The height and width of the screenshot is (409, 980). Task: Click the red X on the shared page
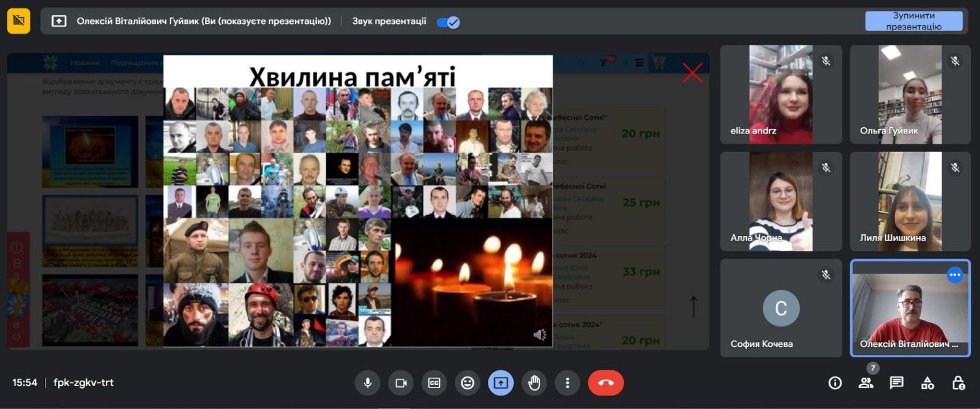pos(692,73)
